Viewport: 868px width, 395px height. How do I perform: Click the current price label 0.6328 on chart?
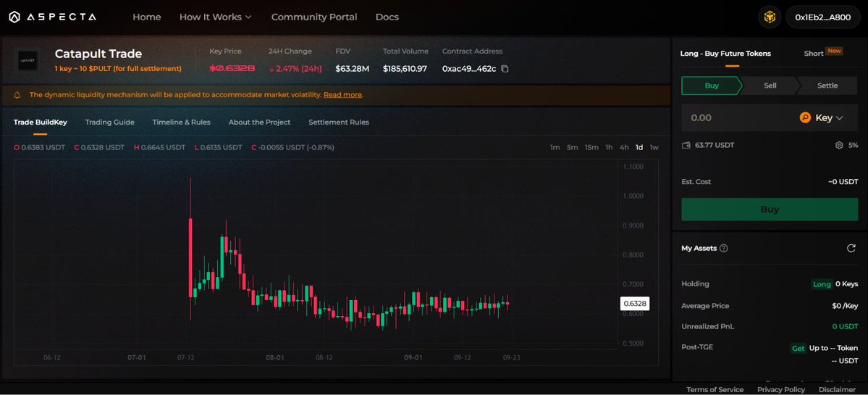(634, 304)
